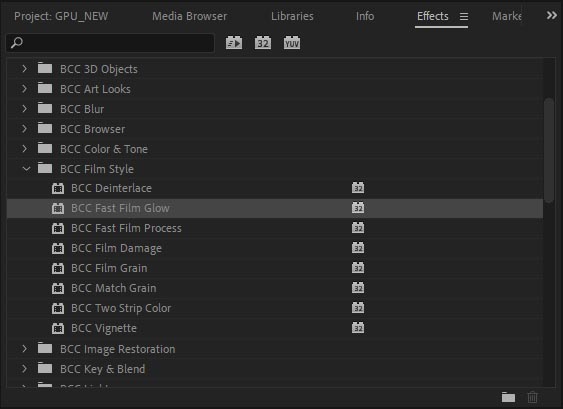The image size is (563, 409).
Task: Expand the BCC Key & Blend folder
Action: point(24,369)
